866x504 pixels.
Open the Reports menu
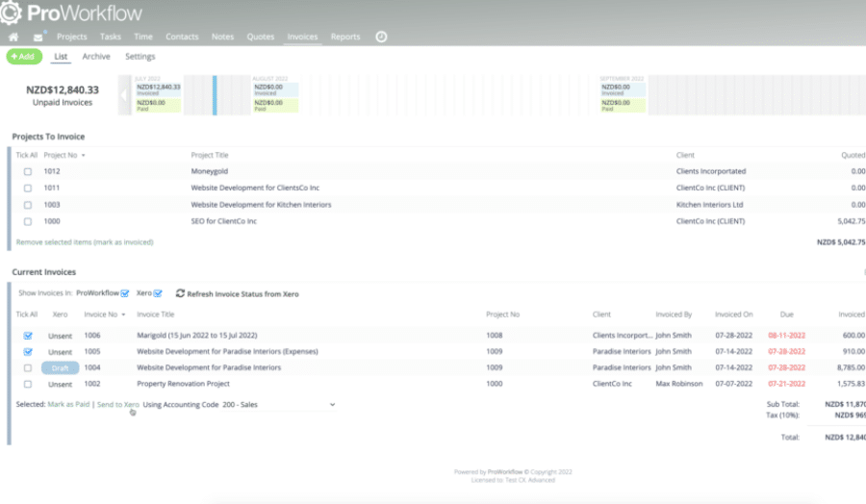pyautogui.click(x=345, y=37)
